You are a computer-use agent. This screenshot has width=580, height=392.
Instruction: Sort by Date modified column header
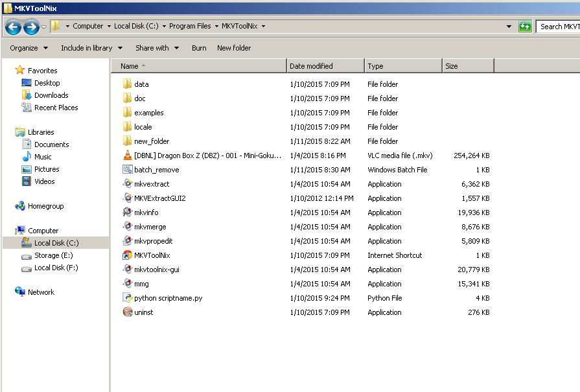pyautogui.click(x=325, y=66)
